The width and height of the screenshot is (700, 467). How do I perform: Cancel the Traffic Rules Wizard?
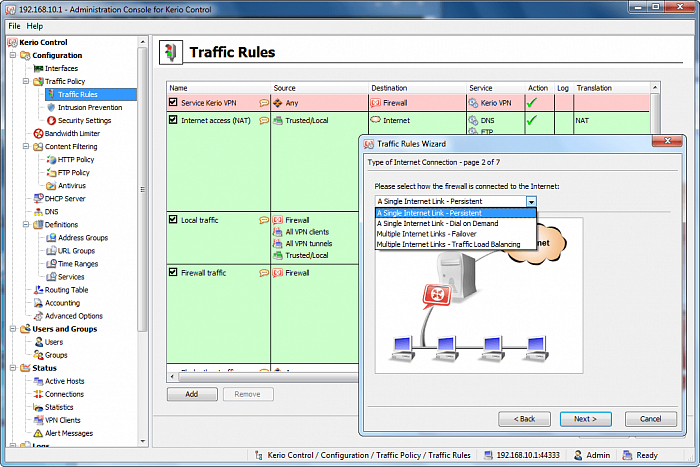(650, 419)
